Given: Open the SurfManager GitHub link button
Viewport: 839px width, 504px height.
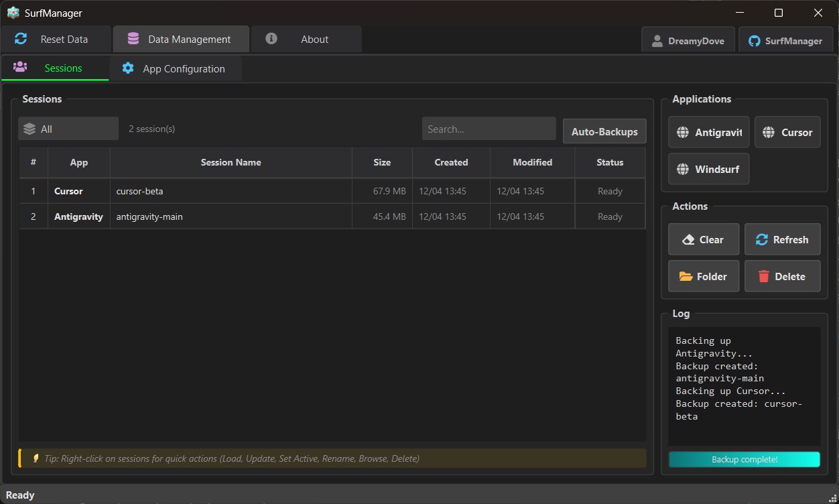Looking at the screenshot, I should (x=785, y=40).
